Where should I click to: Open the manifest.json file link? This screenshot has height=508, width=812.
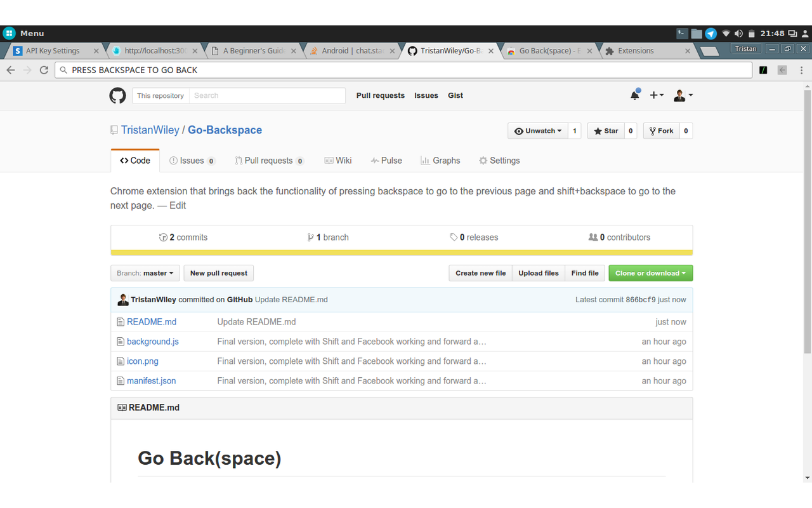(x=152, y=381)
